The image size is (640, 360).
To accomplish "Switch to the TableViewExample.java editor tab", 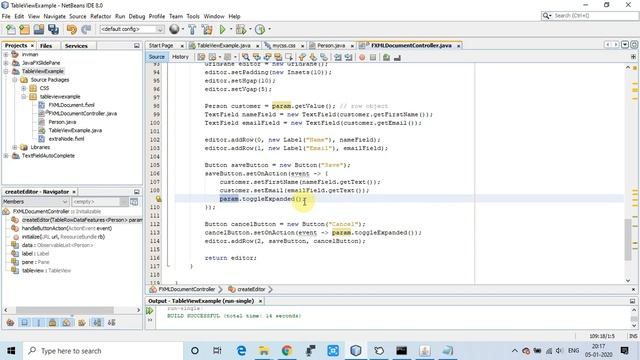I will click(x=224, y=45).
